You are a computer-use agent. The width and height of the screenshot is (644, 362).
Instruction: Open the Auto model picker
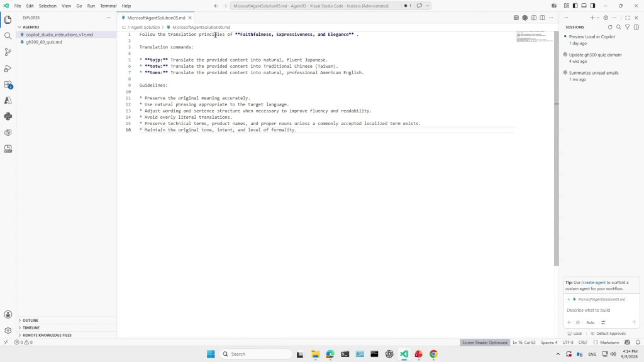(x=590, y=322)
